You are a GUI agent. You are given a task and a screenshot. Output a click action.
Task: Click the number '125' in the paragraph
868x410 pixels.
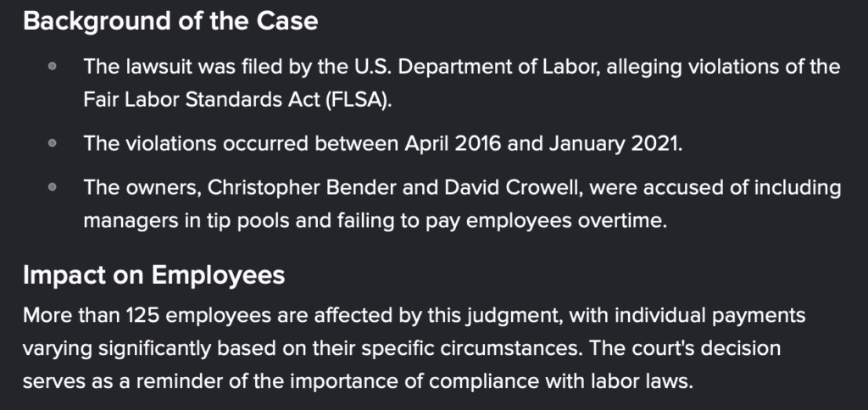pyautogui.click(x=142, y=316)
